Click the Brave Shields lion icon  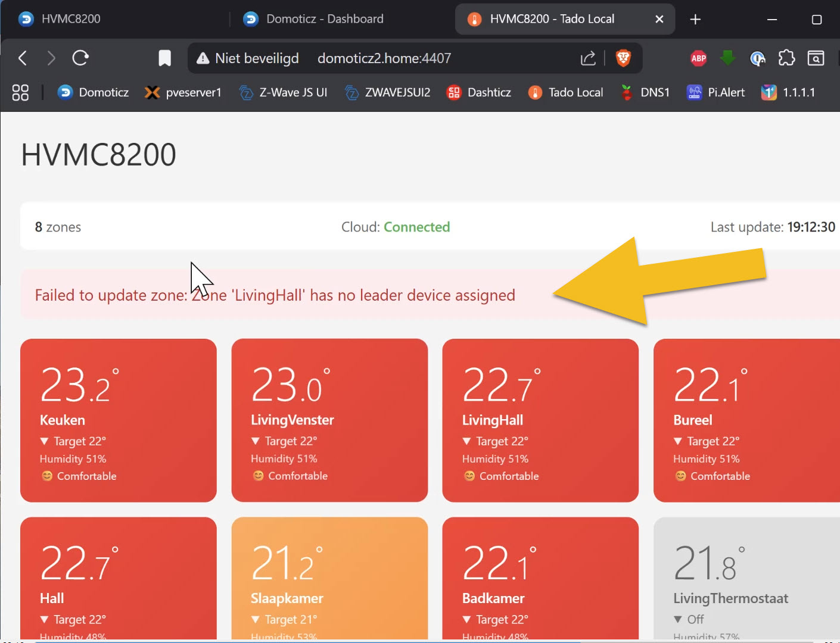623,58
